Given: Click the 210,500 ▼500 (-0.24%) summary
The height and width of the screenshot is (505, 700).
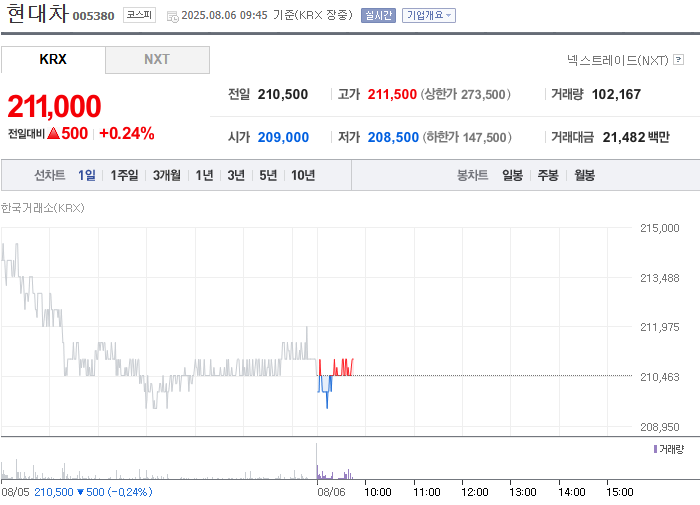Looking at the screenshot, I should point(93,492).
